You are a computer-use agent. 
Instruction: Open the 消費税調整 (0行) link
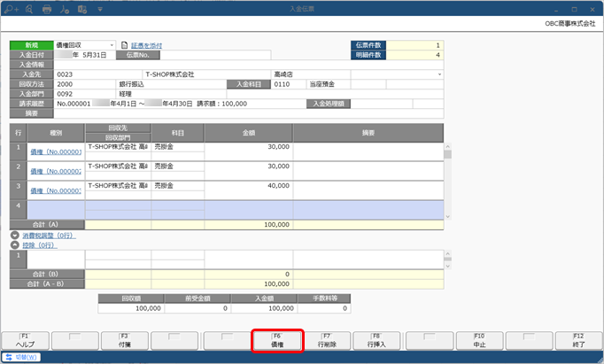coord(49,236)
